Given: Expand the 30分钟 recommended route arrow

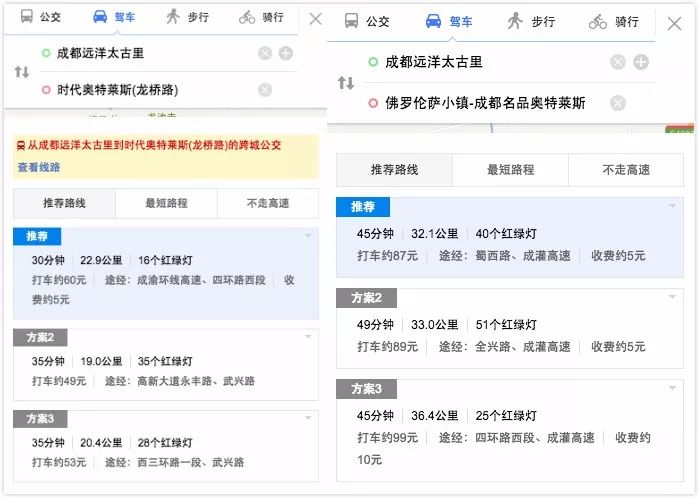Looking at the screenshot, I should pos(308,236).
